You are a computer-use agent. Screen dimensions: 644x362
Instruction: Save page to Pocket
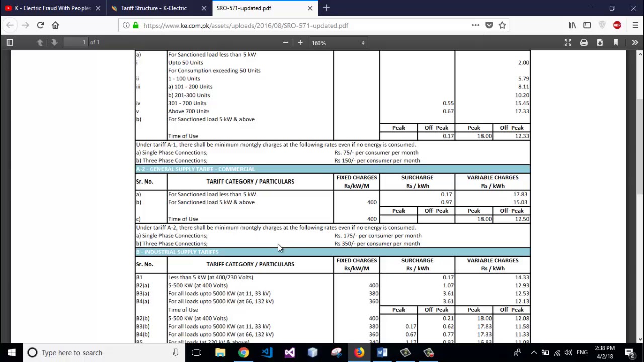489,25
